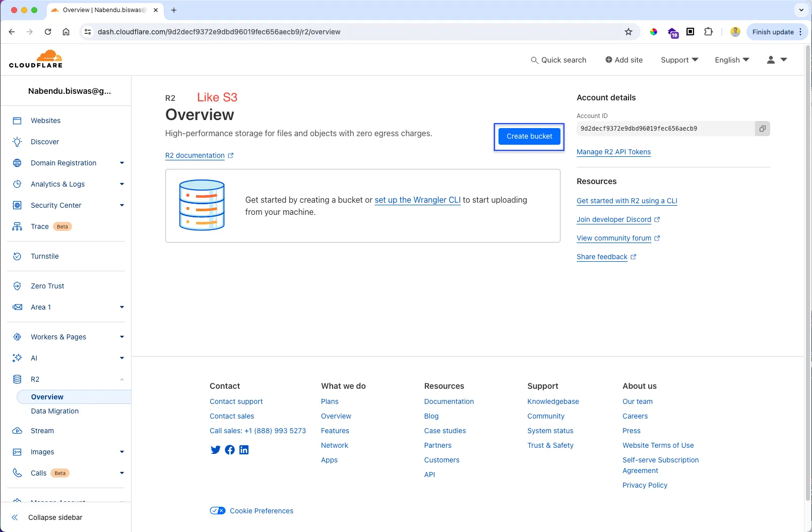The image size is (812, 532).
Task: Click the Websites sidebar icon
Action: tap(17, 121)
